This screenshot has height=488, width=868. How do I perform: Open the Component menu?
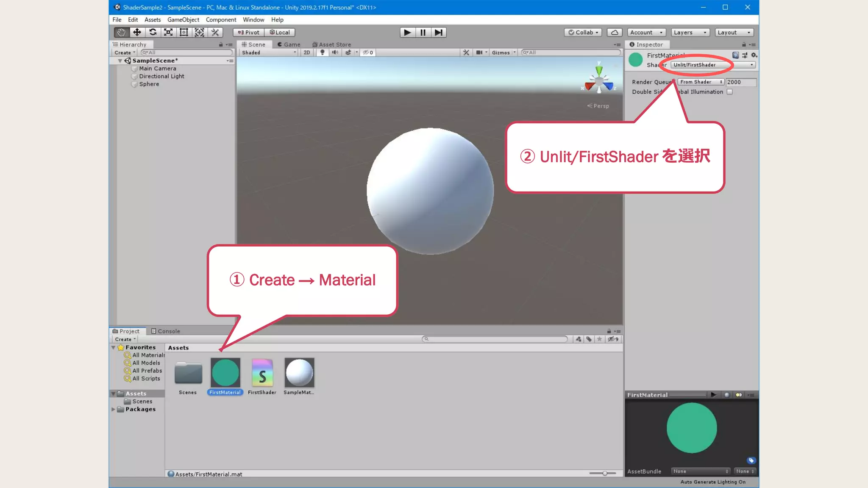click(221, 19)
